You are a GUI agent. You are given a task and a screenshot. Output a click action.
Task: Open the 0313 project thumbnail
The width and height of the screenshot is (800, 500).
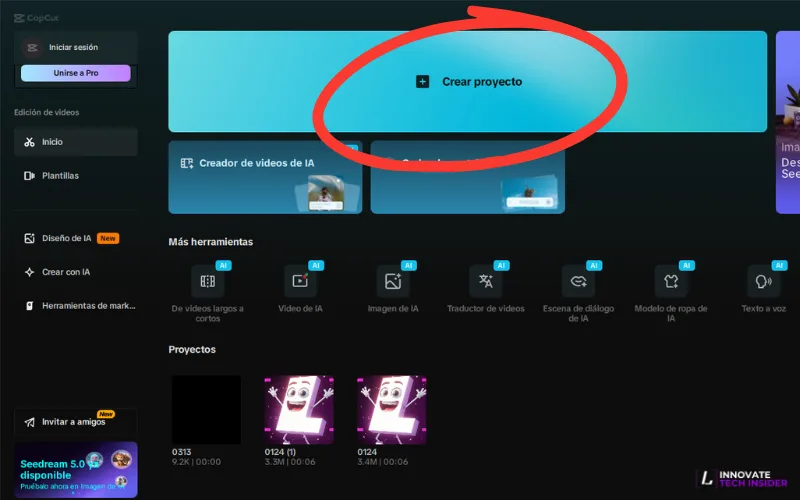206,410
